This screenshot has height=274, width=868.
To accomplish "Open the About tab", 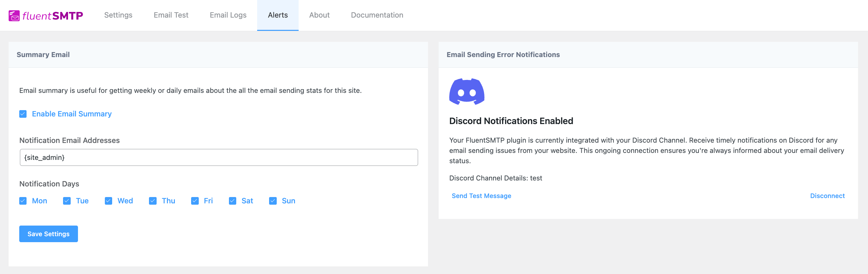I will (320, 15).
